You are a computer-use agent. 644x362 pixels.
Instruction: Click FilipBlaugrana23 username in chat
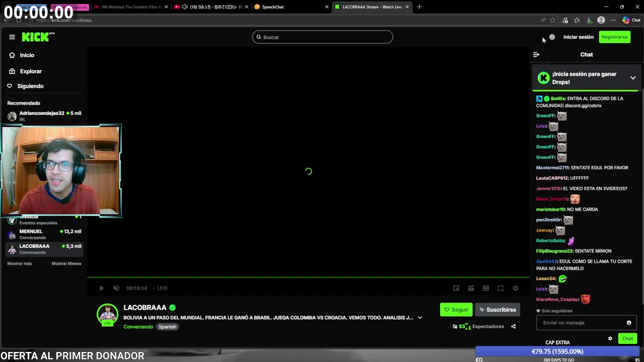pos(555,251)
